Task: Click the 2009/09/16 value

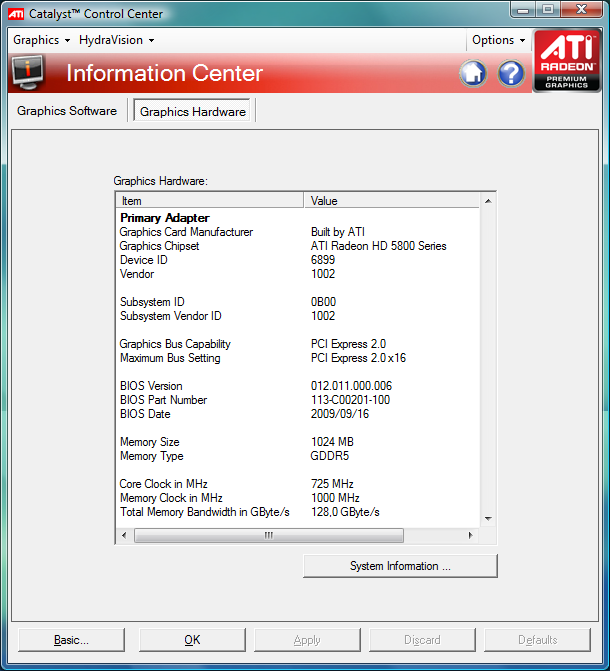Action: coord(340,414)
